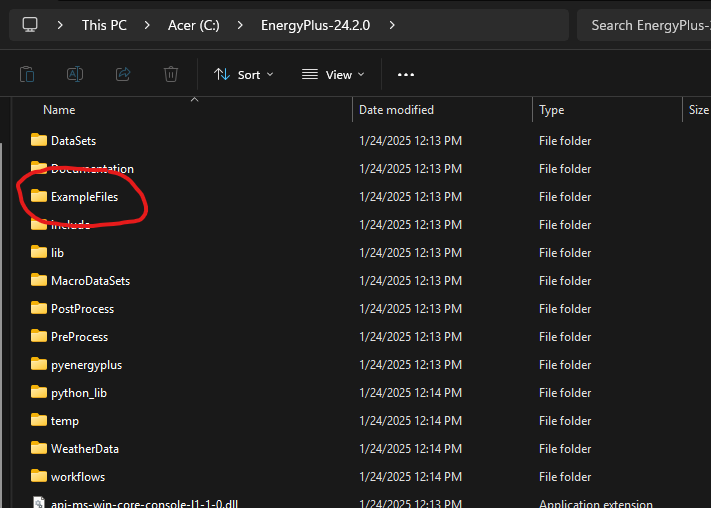Image resolution: width=711 pixels, height=508 pixels.
Task: Click the paste clipboard icon in toolbar
Action: (x=28, y=74)
